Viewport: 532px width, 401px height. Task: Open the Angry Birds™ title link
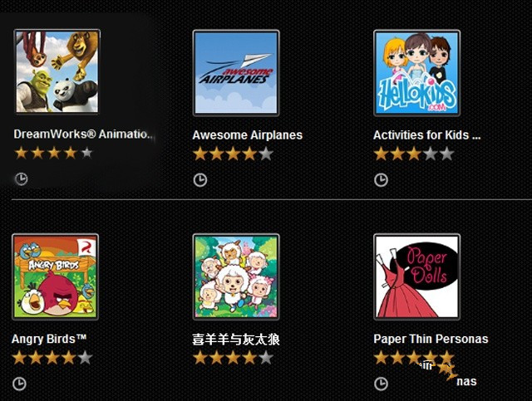(49, 339)
